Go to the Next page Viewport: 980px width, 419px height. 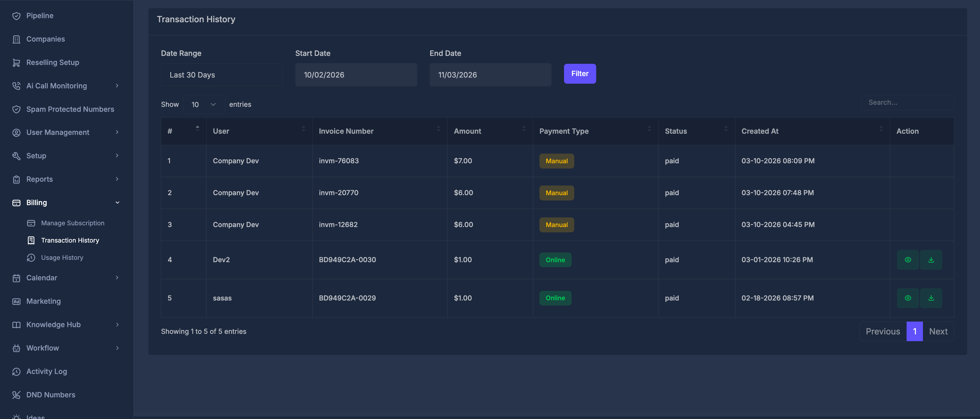(938, 331)
